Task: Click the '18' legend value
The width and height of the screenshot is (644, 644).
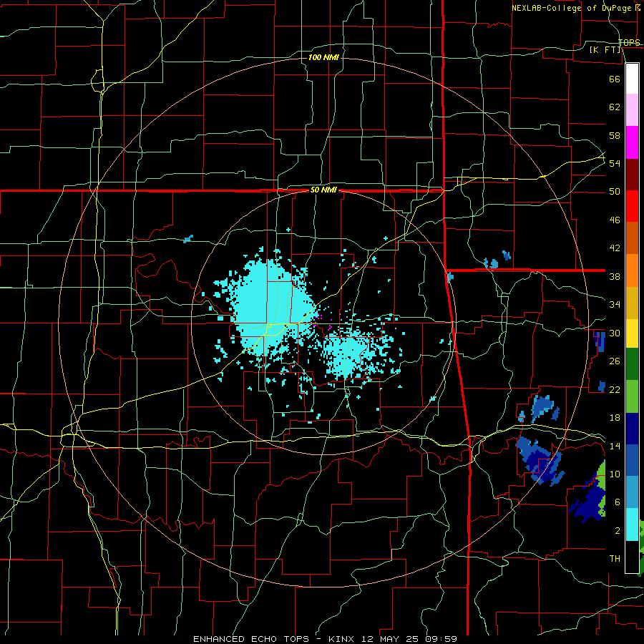Action: (x=615, y=418)
